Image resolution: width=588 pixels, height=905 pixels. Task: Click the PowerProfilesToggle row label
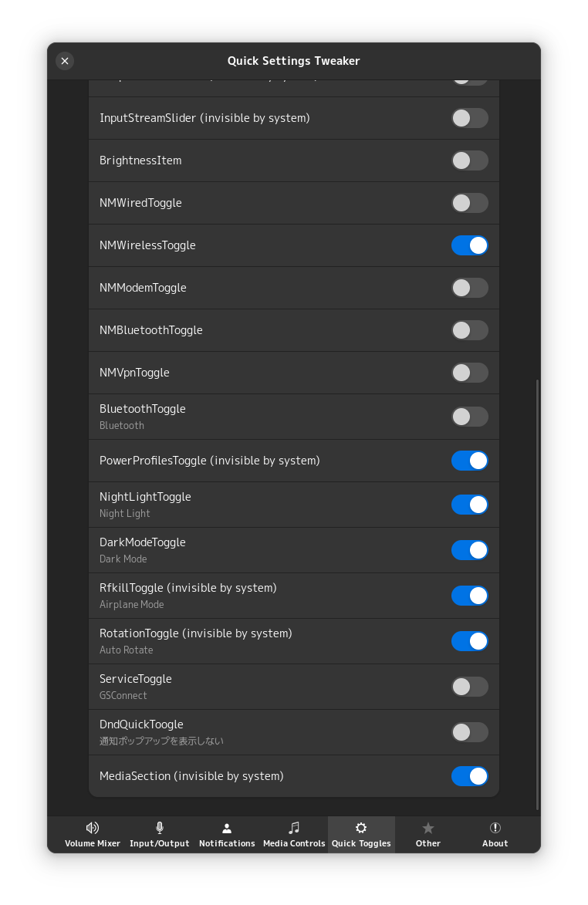[209, 461]
